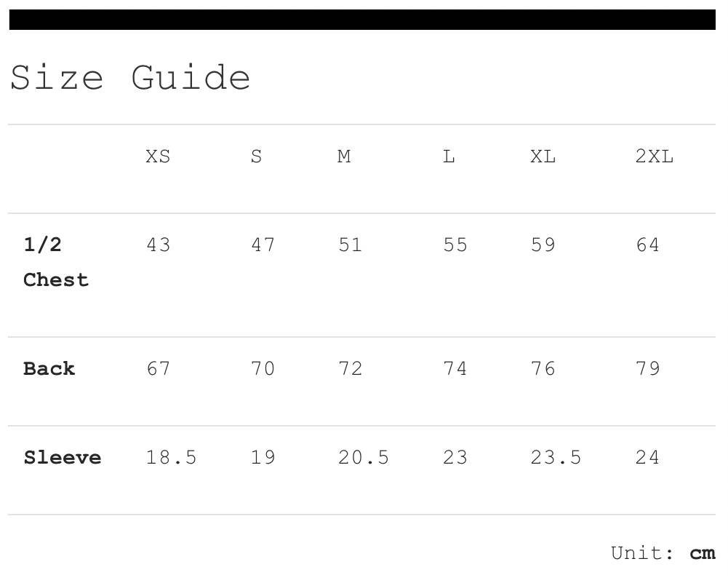Click the M sleeve value 20.5
Viewport: 728px width, 583px height.
[364, 458]
